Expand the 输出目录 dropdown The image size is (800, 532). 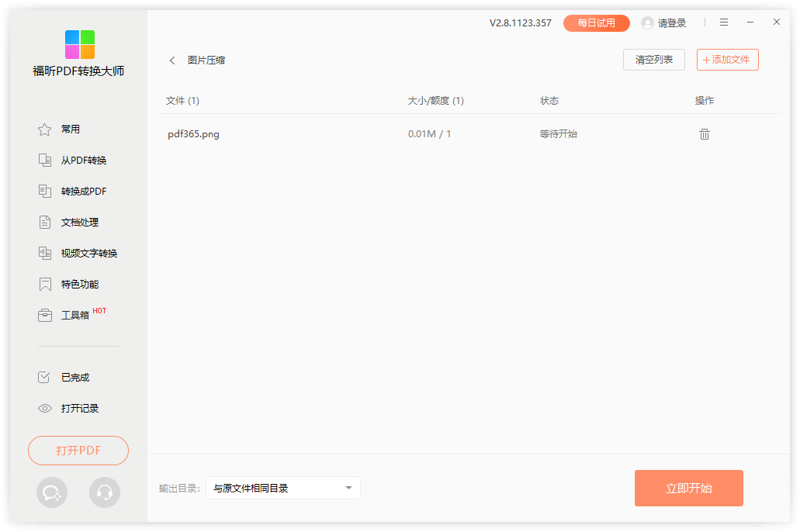point(283,488)
